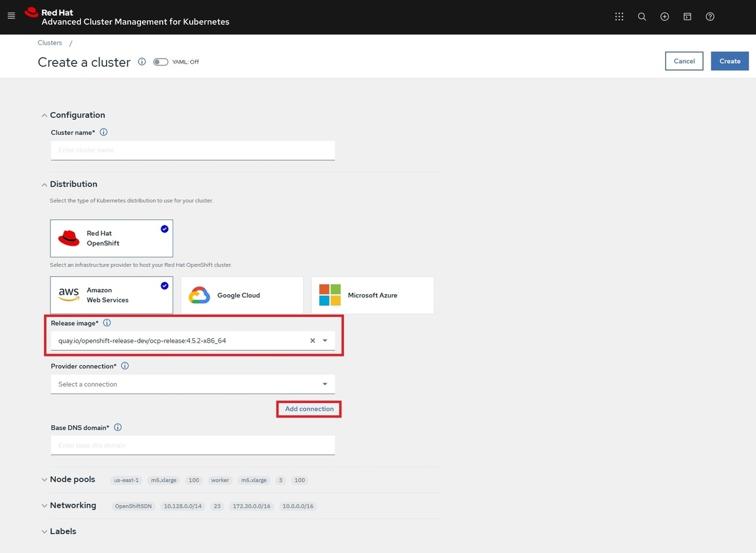Image resolution: width=756 pixels, height=553 pixels.
Task: Click the 23 host prefix tag
Action: (x=217, y=506)
